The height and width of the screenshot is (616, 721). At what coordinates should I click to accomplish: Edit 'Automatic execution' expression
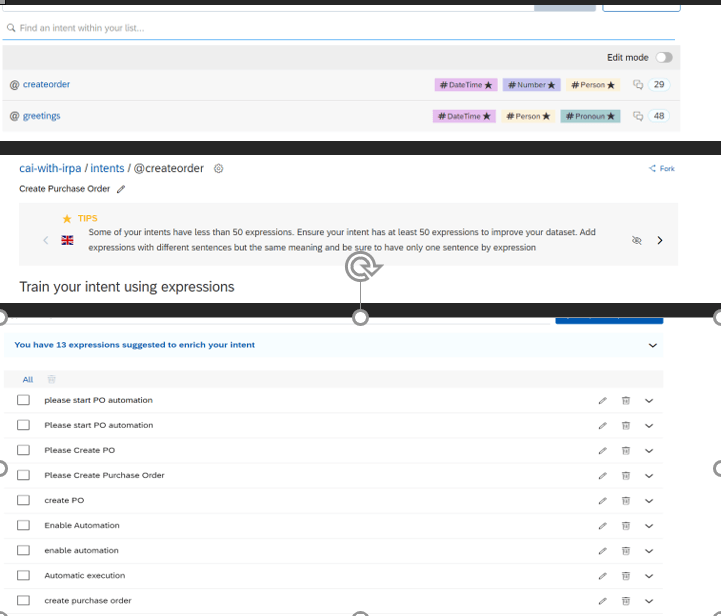point(602,576)
